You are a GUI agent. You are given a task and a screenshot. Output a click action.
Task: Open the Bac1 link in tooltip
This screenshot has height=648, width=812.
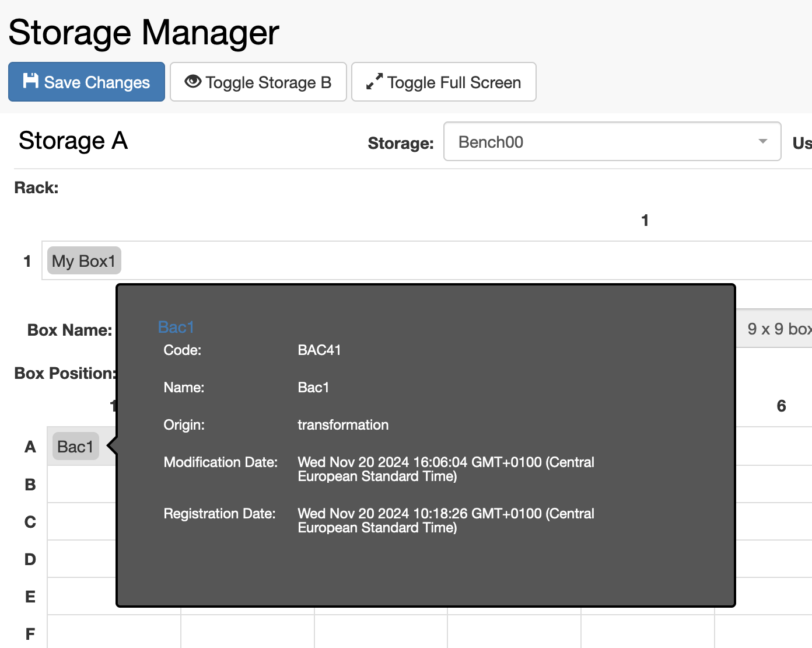click(x=176, y=327)
